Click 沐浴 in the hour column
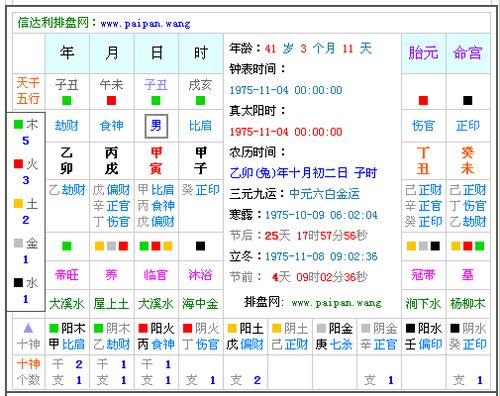500x396 pixels. [200, 275]
